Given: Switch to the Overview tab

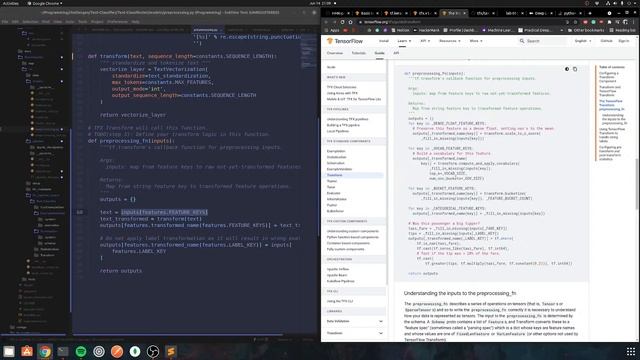Looking at the screenshot, I should [335, 53].
